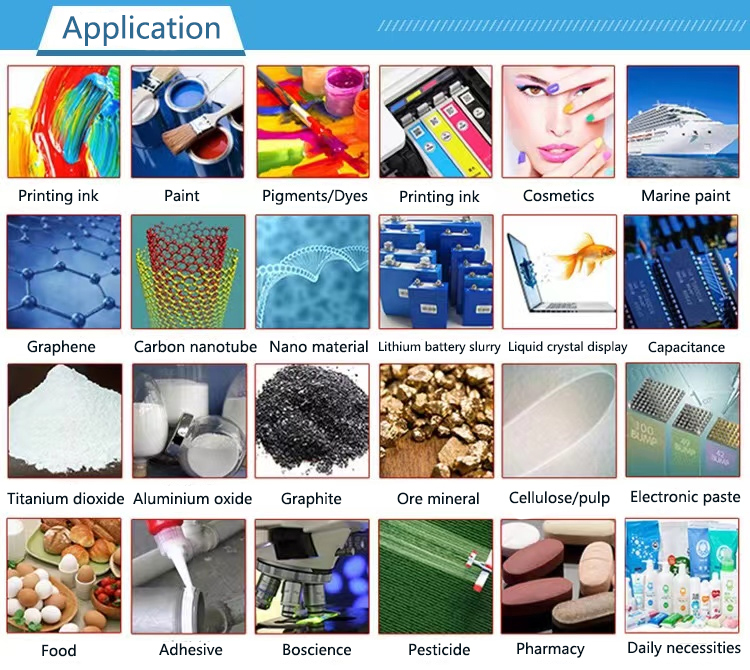
Task: Open the Marine paint cruise ship picture
Action: [x=683, y=122]
